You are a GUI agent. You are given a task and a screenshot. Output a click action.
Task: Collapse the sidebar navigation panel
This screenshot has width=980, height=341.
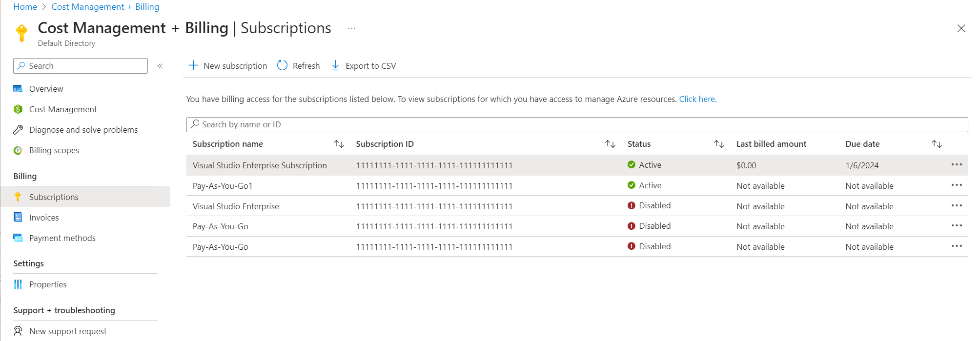pyautogui.click(x=160, y=66)
